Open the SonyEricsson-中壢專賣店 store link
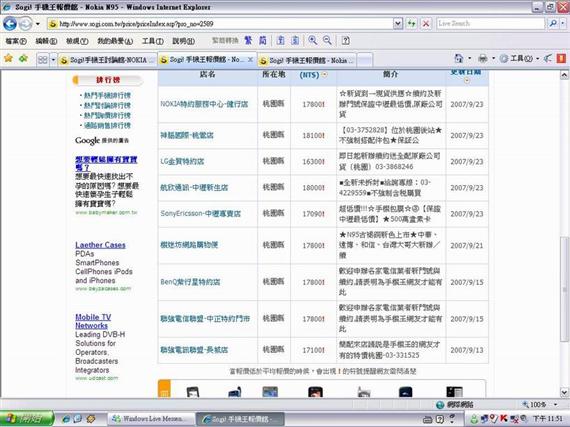Screen dimensions: 570x427 (x=200, y=214)
